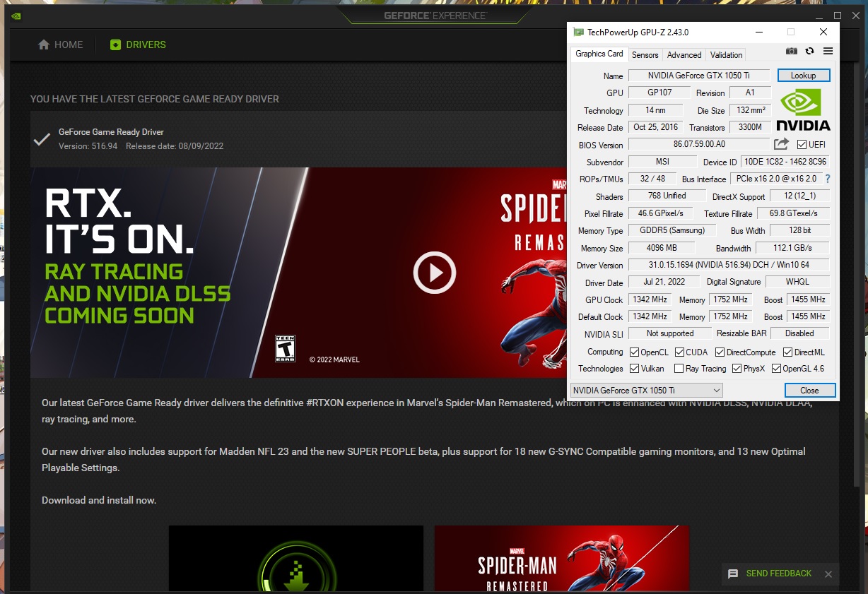This screenshot has width=868, height=594.
Task: Switch to GPU-Z Advanced tab
Action: pyautogui.click(x=684, y=55)
